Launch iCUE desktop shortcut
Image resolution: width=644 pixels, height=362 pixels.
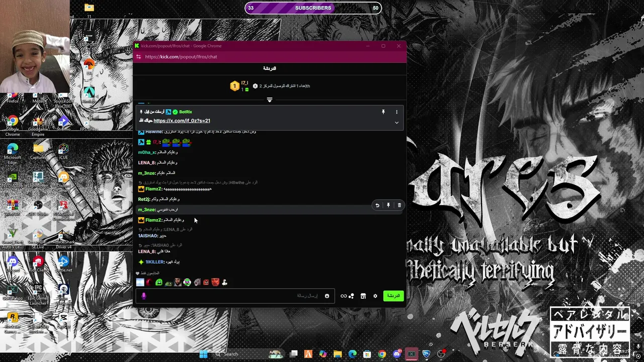click(x=63, y=151)
